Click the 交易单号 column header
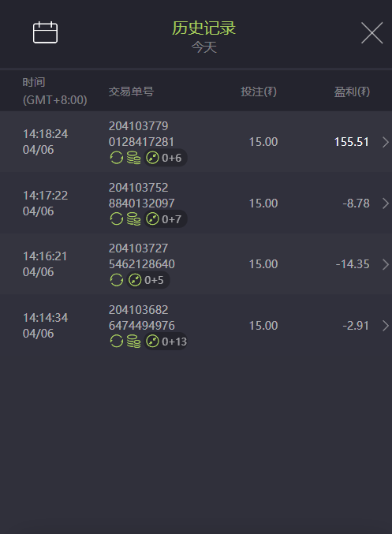Screen dimensions: 392x534 click(x=131, y=91)
